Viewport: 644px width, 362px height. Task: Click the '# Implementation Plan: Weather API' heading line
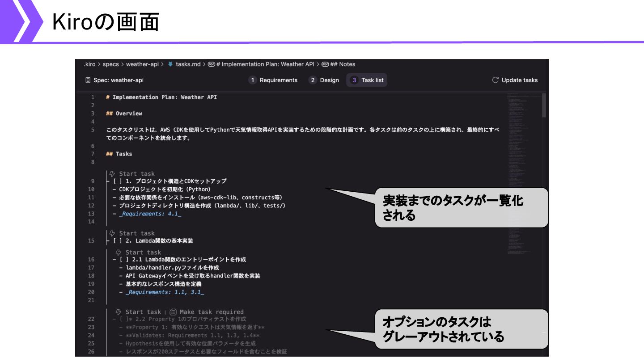(x=161, y=97)
